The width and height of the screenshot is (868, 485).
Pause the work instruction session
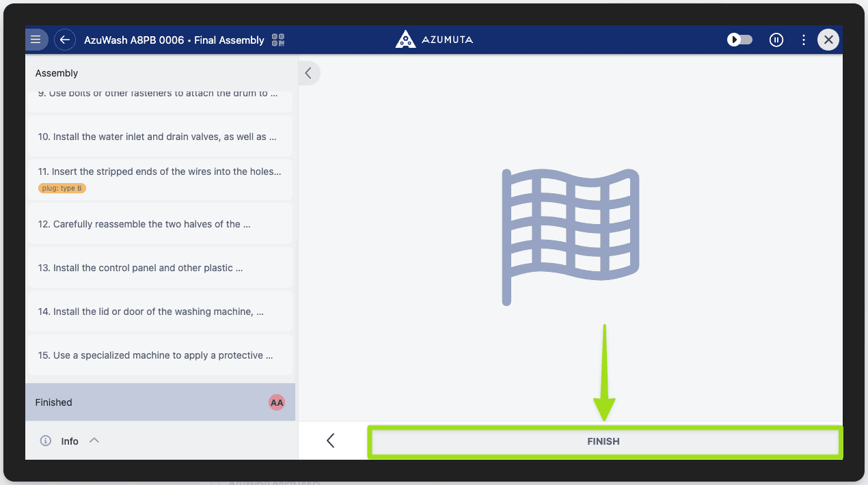776,40
